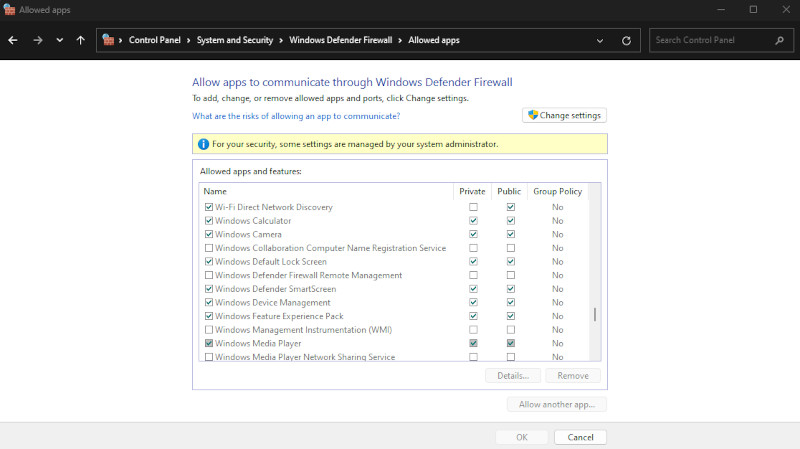Open recent locations dropdown chevron

pyautogui.click(x=60, y=40)
